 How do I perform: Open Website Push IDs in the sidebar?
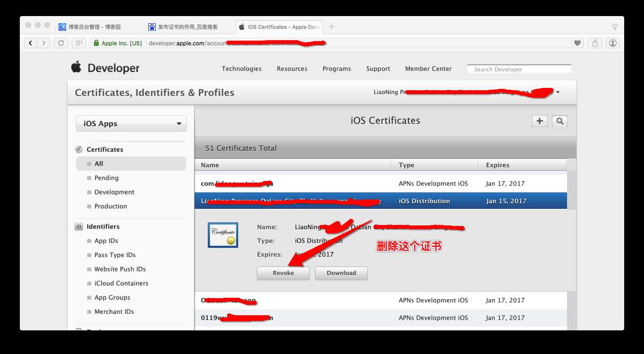click(120, 269)
